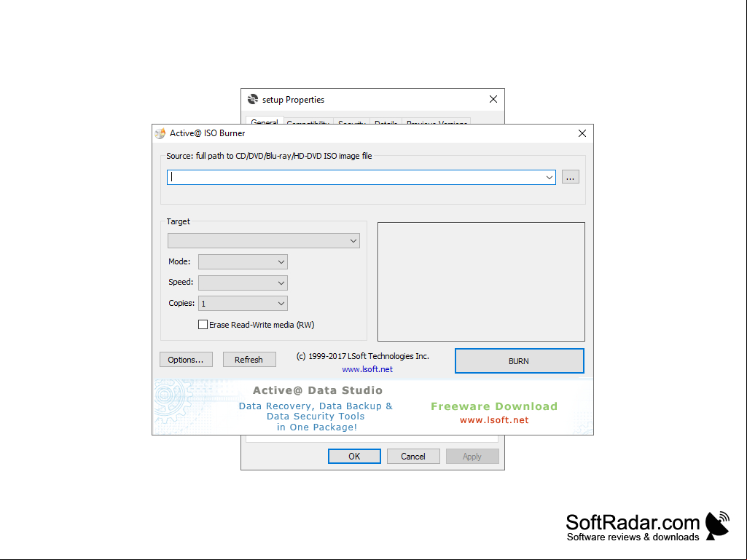Click the "setup Properties" window title text

[x=293, y=100]
